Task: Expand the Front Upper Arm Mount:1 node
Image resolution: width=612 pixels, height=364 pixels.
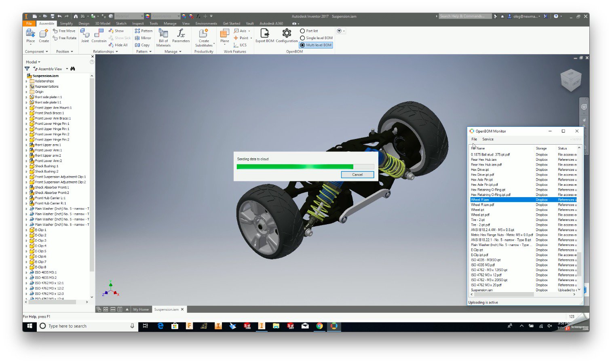Action: pyautogui.click(x=27, y=107)
